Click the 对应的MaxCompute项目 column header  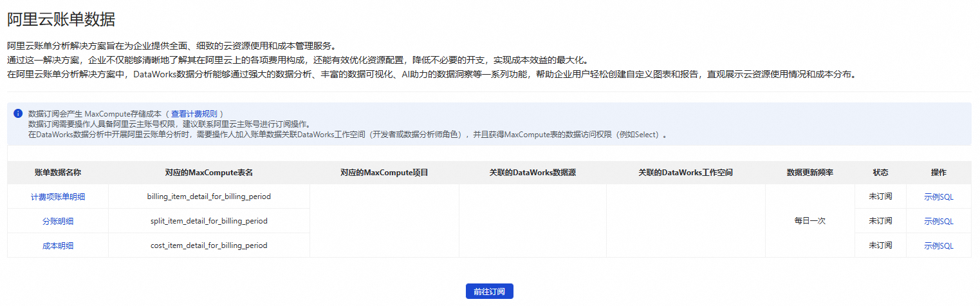click(x=384, y=173)
